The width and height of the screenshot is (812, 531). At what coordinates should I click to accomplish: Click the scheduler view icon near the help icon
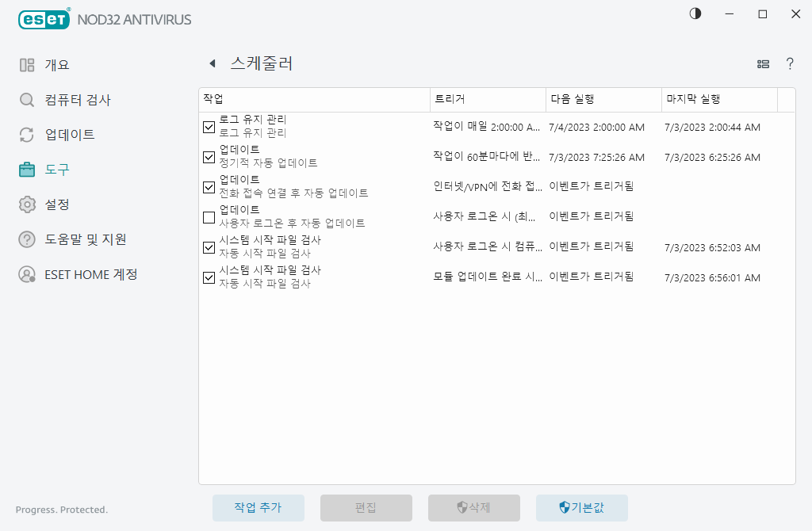pyautogui.click(x=763, y=63)
